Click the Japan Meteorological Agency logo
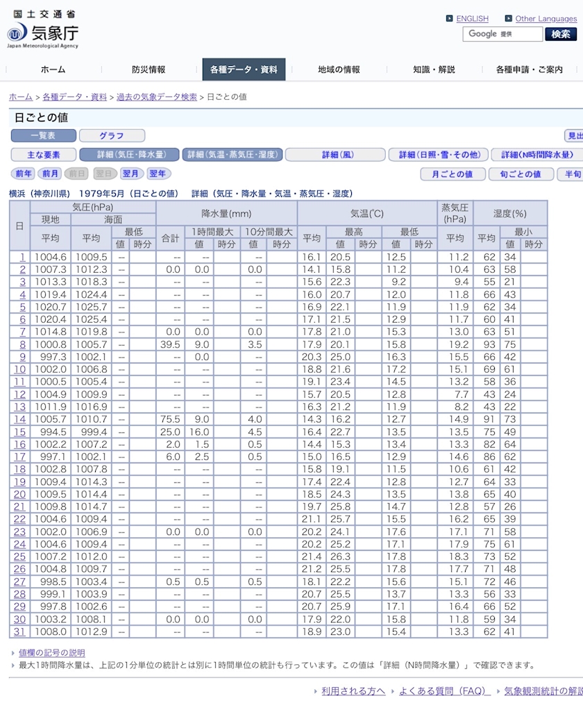Image resolution: width=583 pixels, height=728 pixels. pyautogui.click(x=43, y=30)
